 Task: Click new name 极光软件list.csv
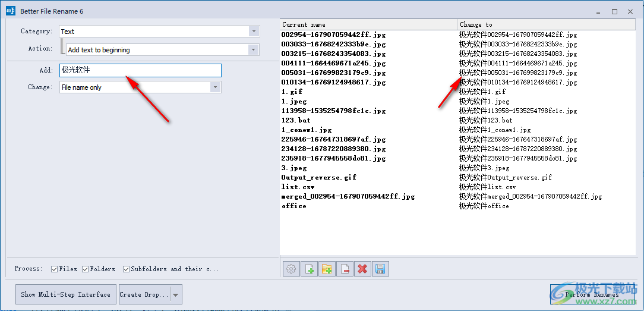tap(488, 187)
